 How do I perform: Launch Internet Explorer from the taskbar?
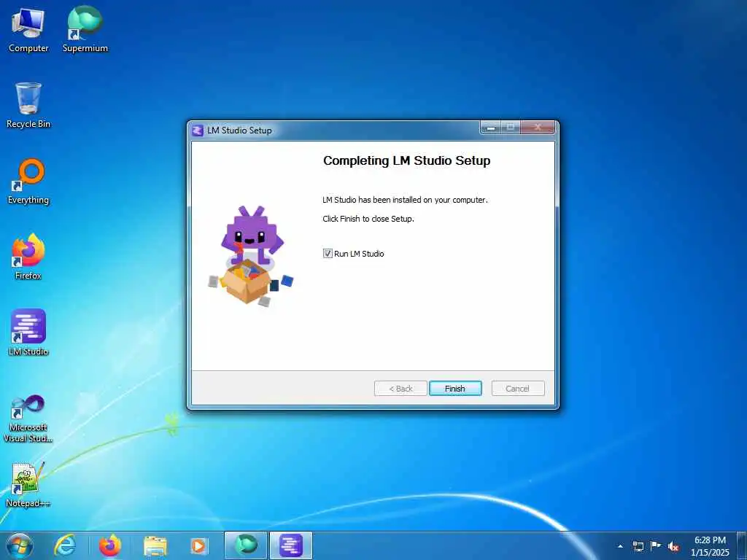click(x=65, y=545)
